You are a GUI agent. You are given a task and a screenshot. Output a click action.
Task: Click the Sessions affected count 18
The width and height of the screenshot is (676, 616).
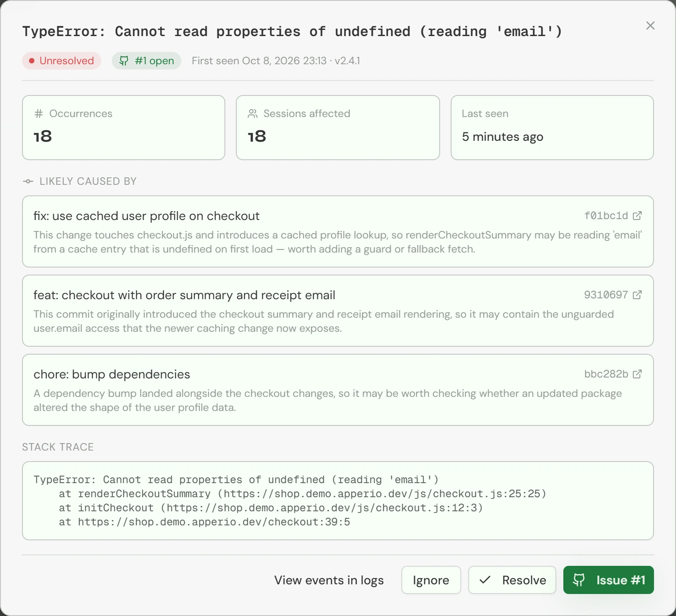click(x=257, y=136)
